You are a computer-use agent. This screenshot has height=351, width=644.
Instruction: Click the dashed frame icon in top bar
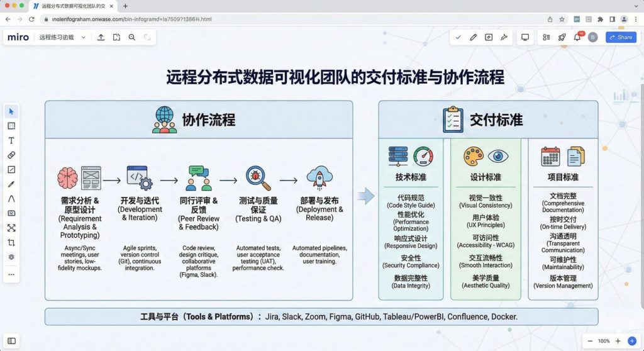pyautogui.click(x=116, y=37)
